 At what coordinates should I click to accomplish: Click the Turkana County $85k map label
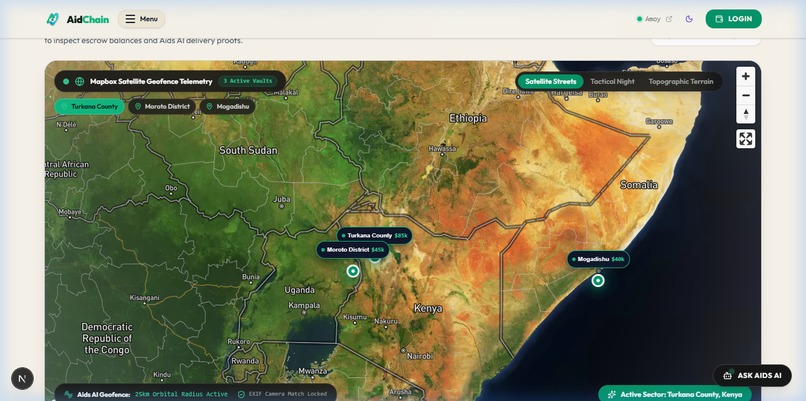coord(375,235)
